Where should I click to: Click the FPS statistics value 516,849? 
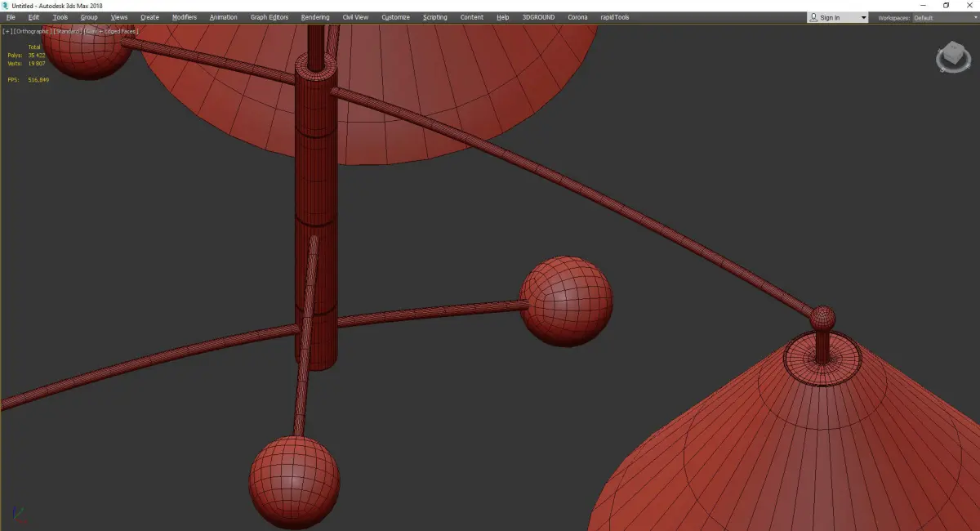click(x=38, y=80)
